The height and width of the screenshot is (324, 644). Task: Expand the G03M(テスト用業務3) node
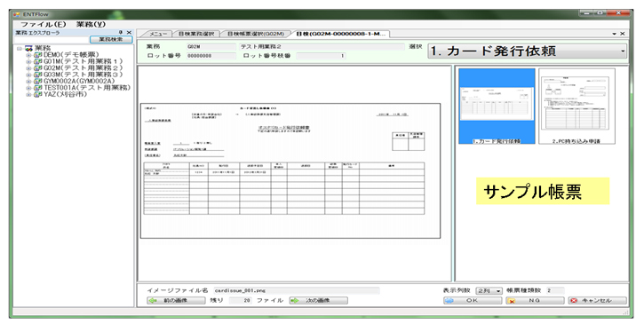coord(28,75)
